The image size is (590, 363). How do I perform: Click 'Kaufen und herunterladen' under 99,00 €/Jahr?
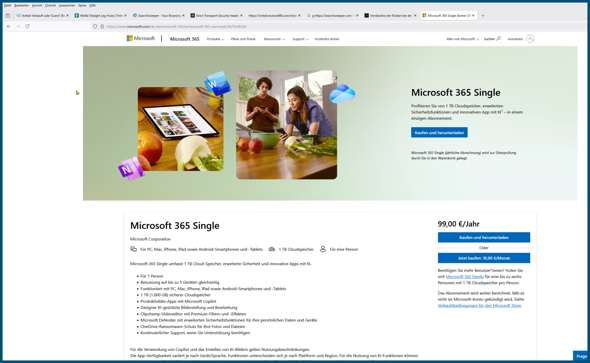(484, 237)
